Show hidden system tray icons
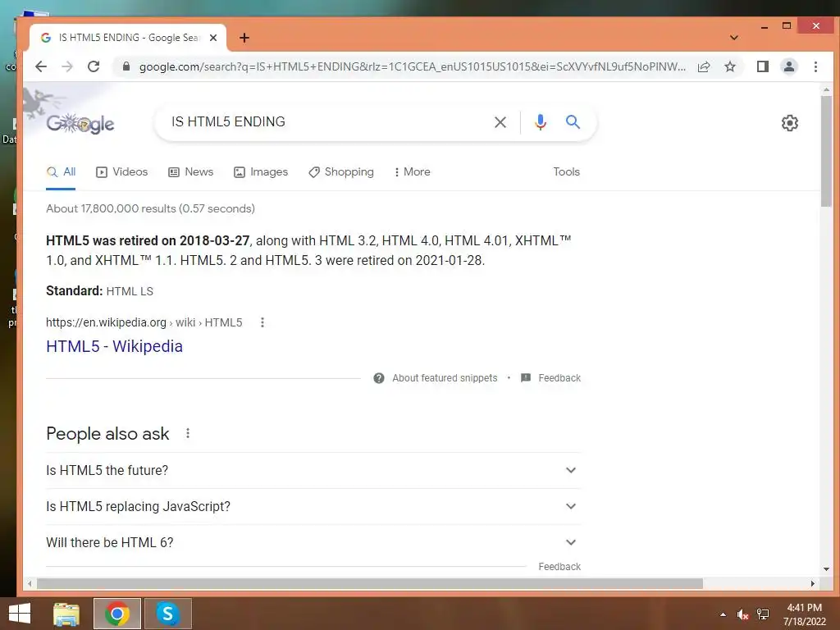This screenshot has width=840, height=630. 723,614
